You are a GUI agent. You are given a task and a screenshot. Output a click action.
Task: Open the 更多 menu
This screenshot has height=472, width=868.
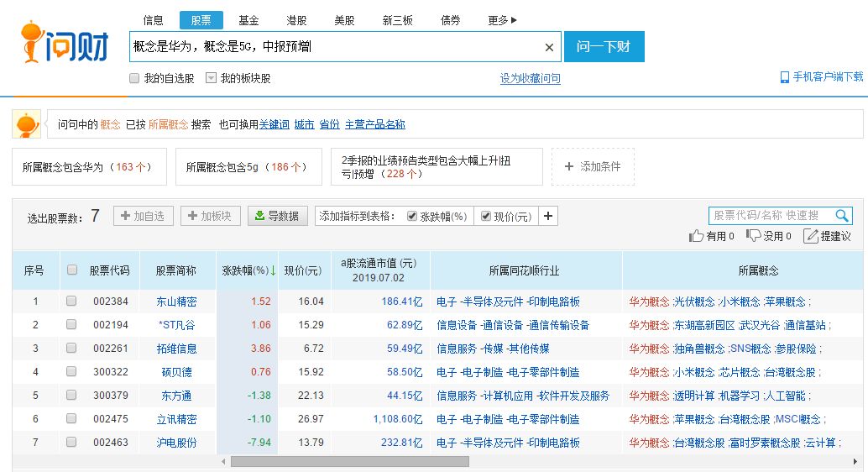tap(502, 20)
